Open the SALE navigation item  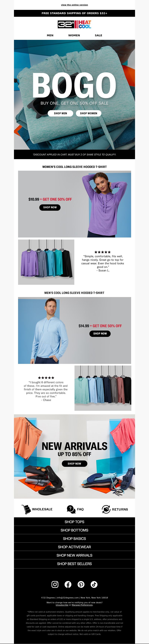[99, 35]
